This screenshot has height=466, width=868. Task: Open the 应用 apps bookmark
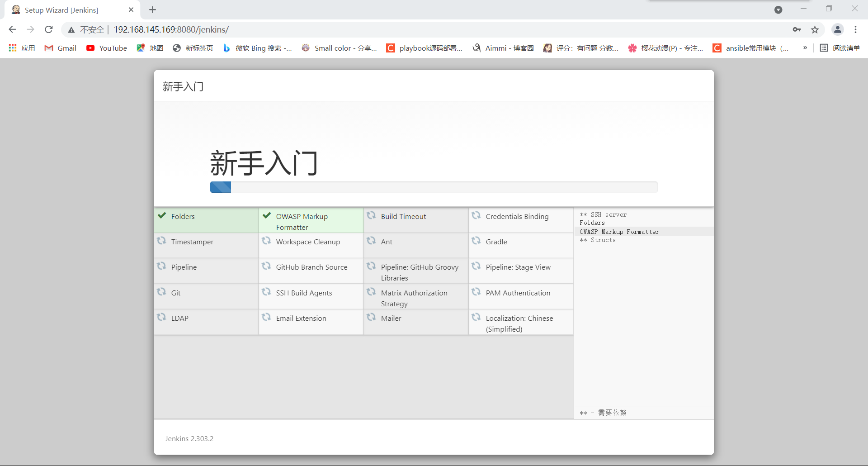22,48
